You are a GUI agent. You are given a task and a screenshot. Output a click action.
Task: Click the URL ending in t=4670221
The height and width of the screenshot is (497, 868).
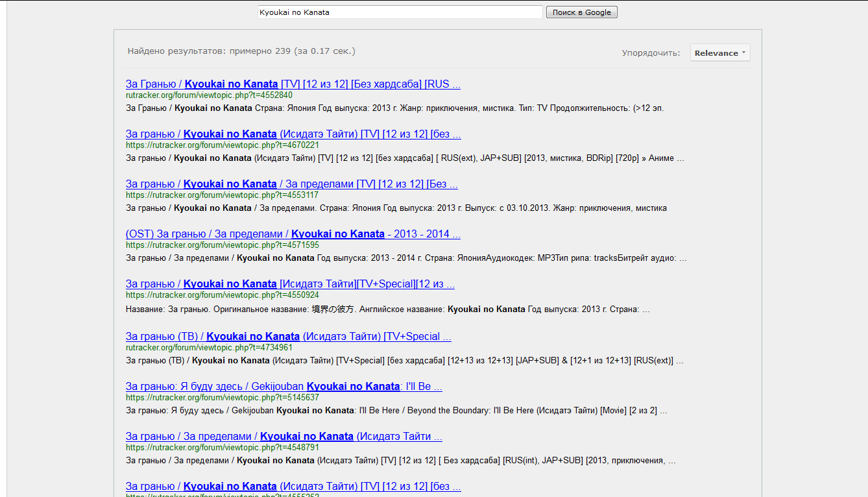(x=223, y=145)
